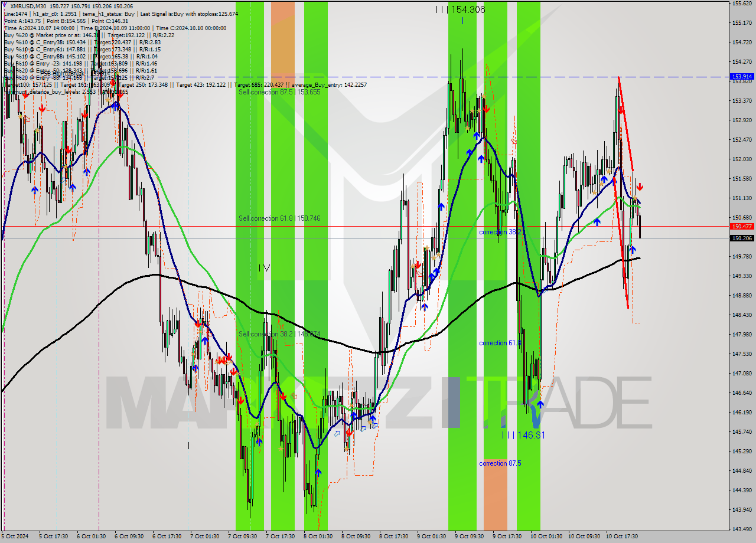Click 'Target 423: 192.122' text
This screenshot has height=543, width=756.
pos(201,84)
